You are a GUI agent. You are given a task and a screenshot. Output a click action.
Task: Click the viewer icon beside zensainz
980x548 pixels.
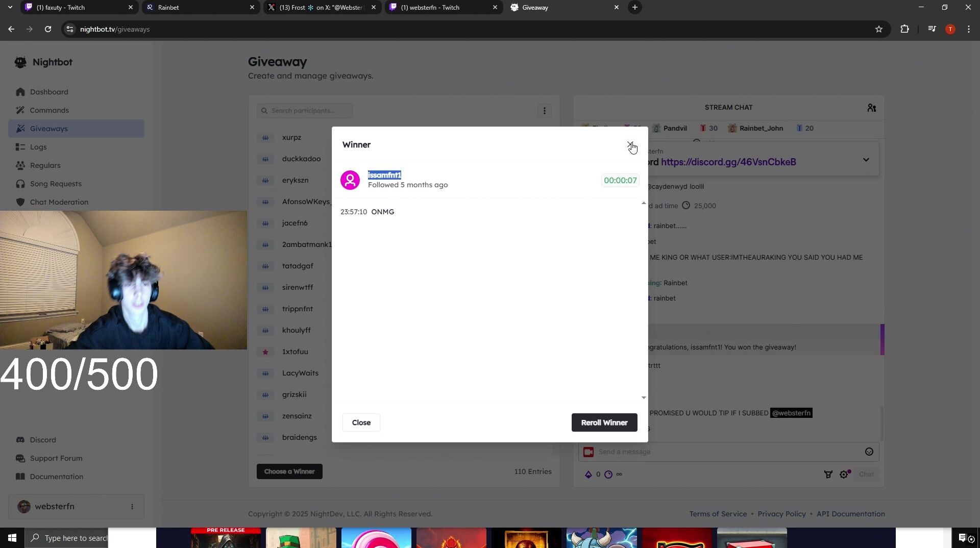pos(265,416)
